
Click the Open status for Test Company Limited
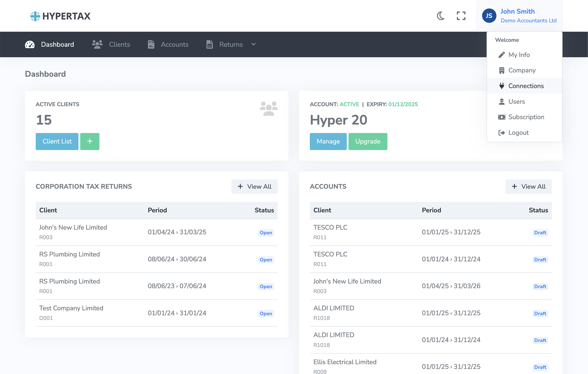point(266,314)
